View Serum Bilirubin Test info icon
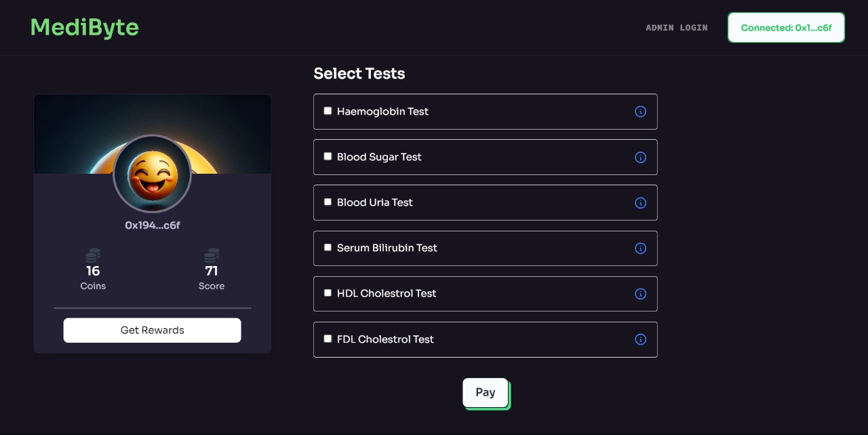868x435 pixels. tap(640, 248)
